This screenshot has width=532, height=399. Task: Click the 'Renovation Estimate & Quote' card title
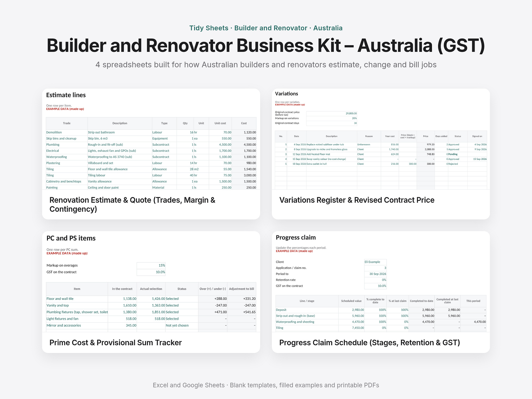(x=132, y=204)
